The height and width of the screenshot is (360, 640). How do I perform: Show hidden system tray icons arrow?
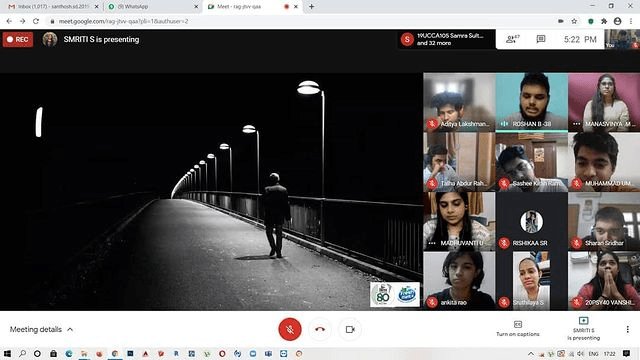point(531,354)
